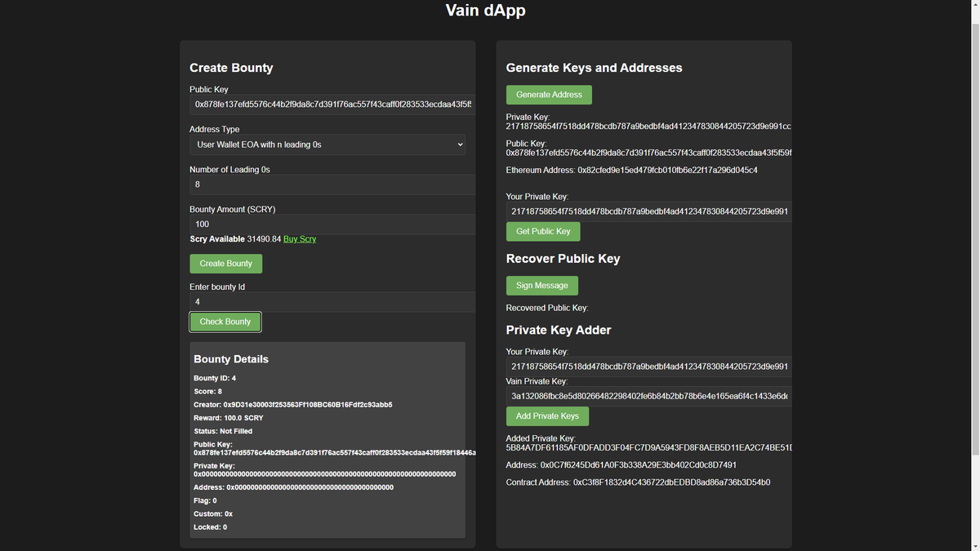The image size is (980, 551).
Task: Click the Scry Available 31490.84 text
Action: point(235,239)
